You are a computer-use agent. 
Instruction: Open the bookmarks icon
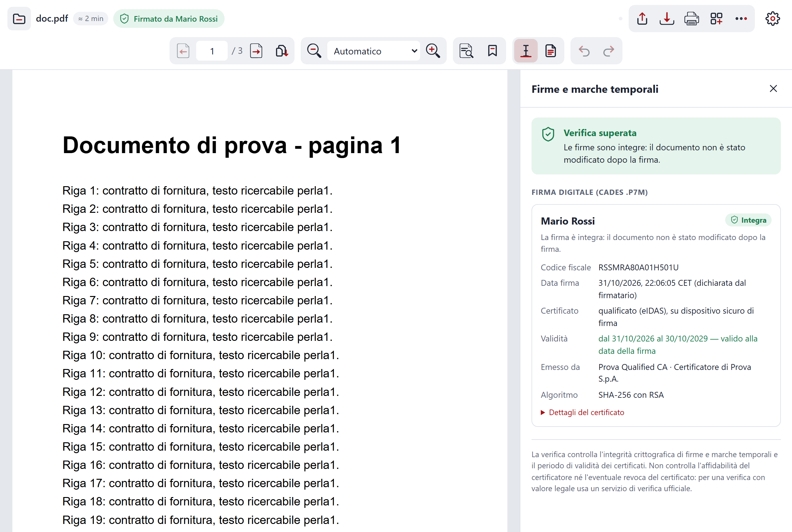[492, 51]
